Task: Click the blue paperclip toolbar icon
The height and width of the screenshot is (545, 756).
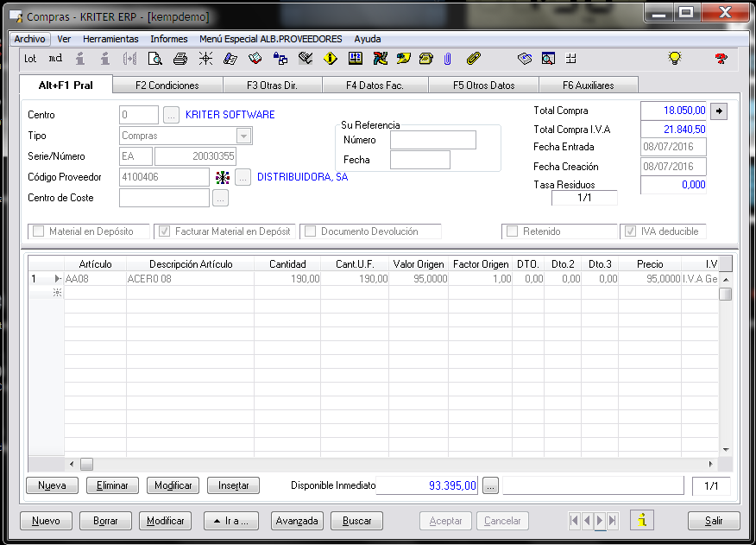Action: (447, 59)
